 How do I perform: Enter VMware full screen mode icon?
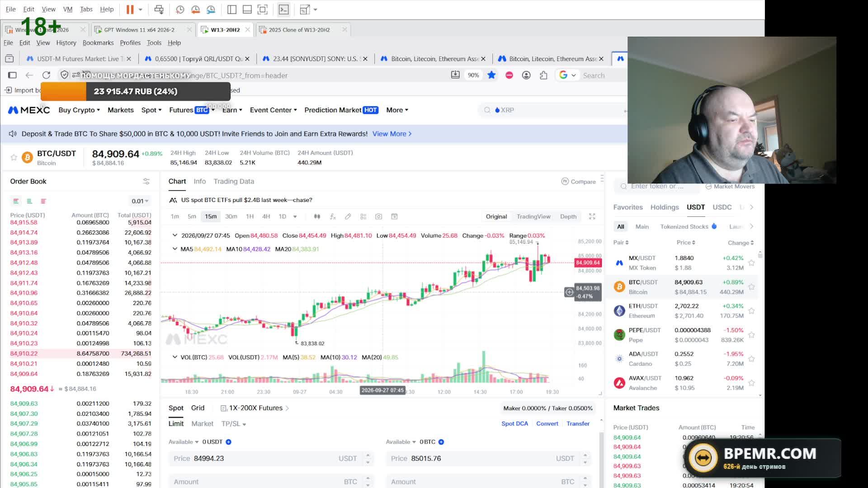[x=262, y=9]
